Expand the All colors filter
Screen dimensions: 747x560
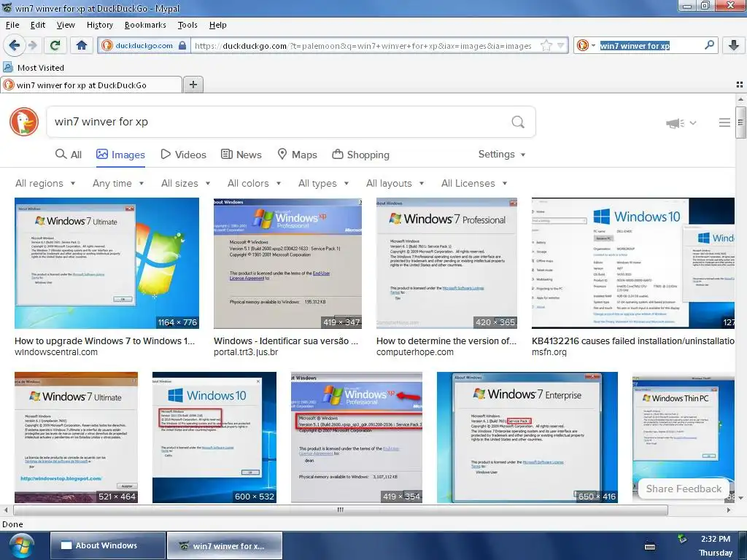(x=255, y=183)
